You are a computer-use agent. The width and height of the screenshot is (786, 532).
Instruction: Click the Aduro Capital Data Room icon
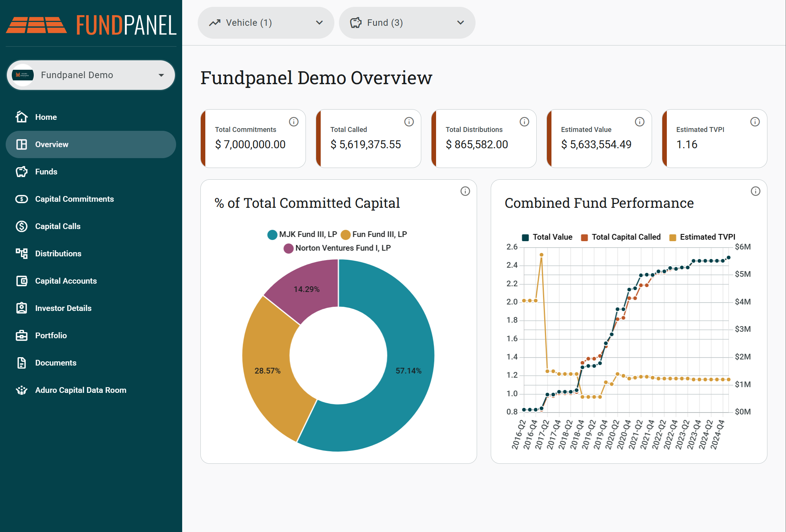coord(22,390)
